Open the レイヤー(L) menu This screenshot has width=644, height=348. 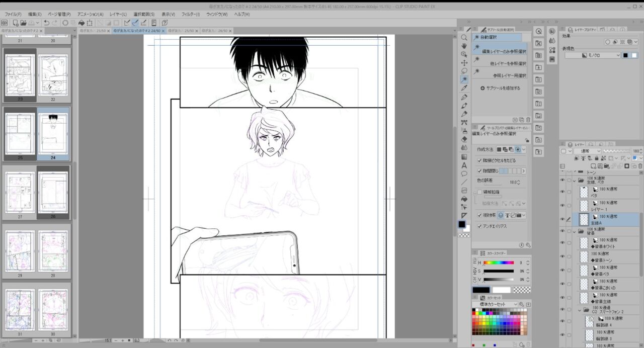118,14
